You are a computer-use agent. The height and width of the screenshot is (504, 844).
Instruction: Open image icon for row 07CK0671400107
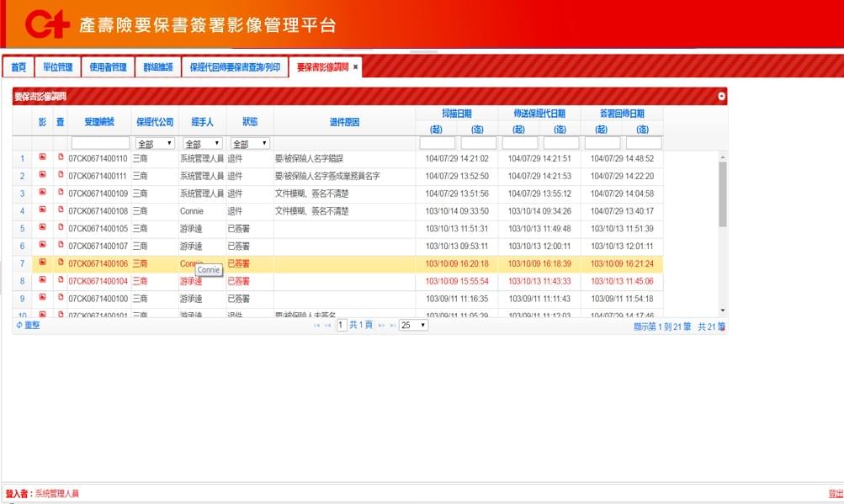point(43,245)
